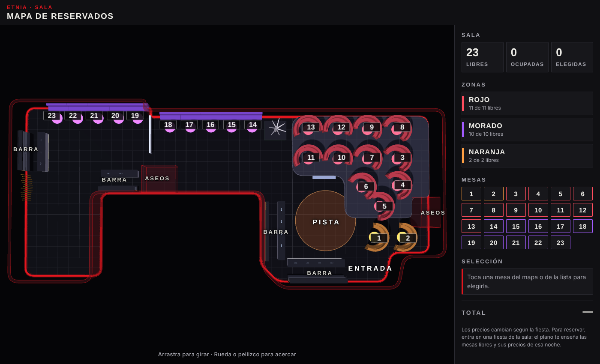
Task: Click the PISTA dance floor circle
Action: pos(326,221)
